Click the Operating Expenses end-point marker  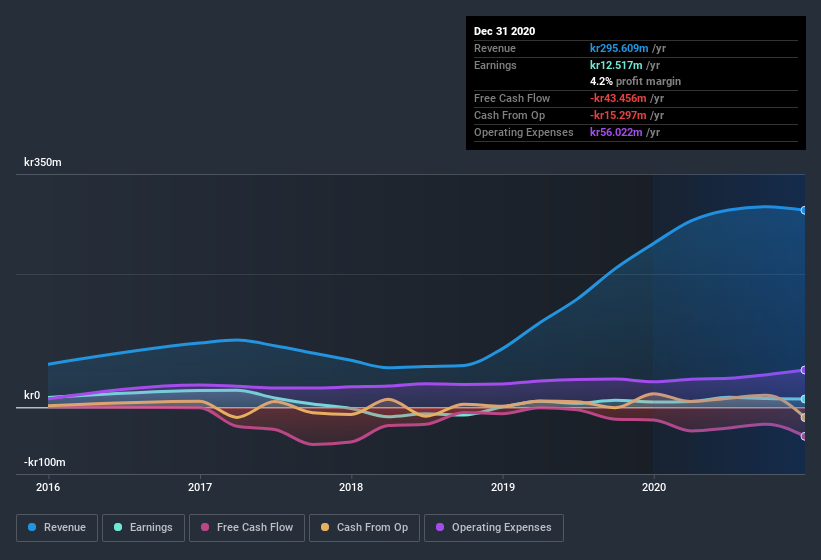coord(804,370)
